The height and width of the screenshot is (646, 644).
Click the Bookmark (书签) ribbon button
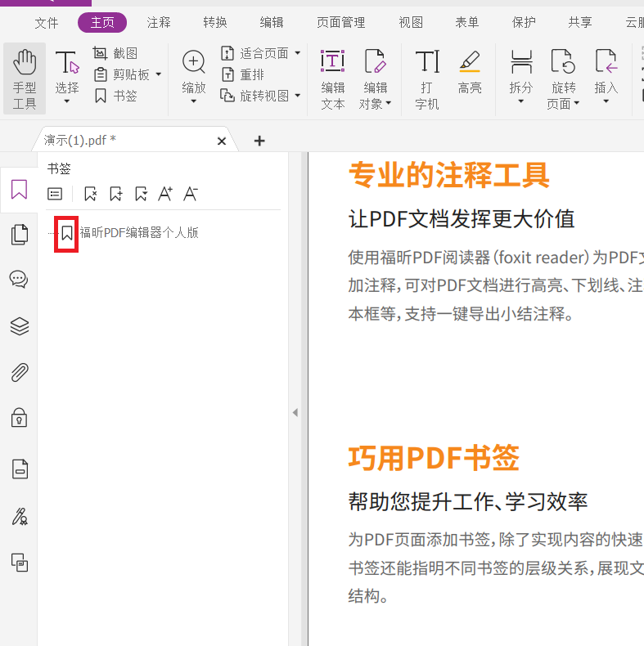[x=115, y=96]
